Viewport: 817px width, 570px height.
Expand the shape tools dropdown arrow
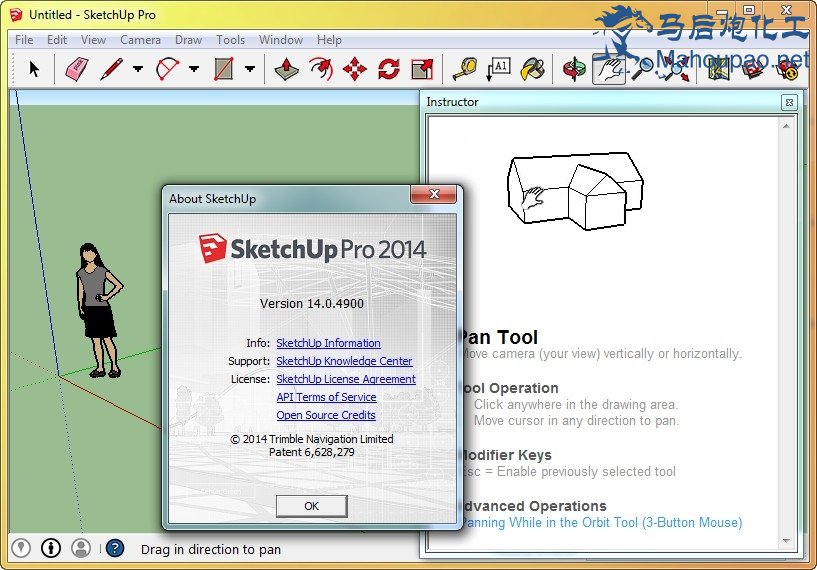(x=250, y=70)
